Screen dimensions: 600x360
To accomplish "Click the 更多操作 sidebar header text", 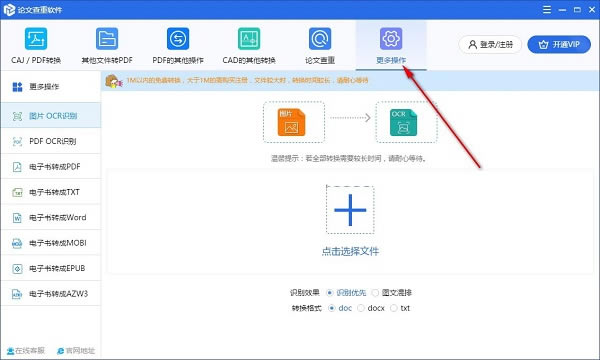I will 44,87.
